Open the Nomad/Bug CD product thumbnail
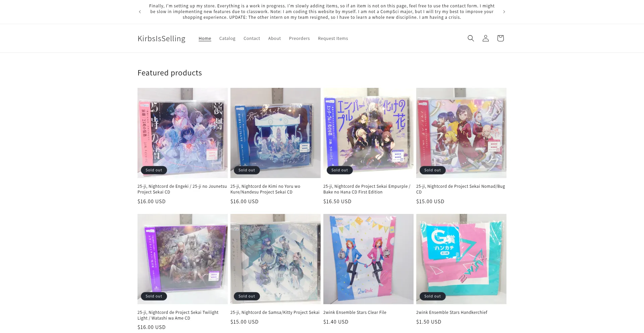The image size is (644, 333). 461,133
